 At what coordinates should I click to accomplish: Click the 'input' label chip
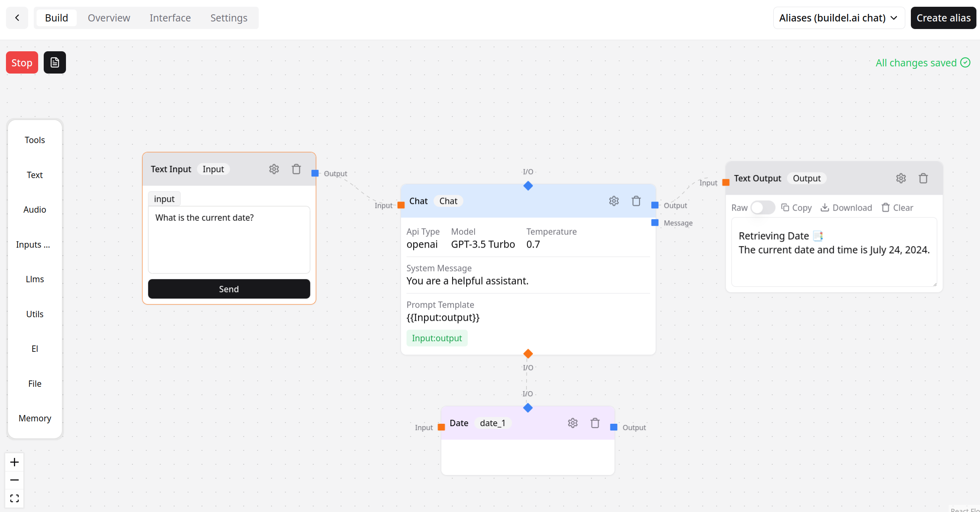tap(164, 199)
